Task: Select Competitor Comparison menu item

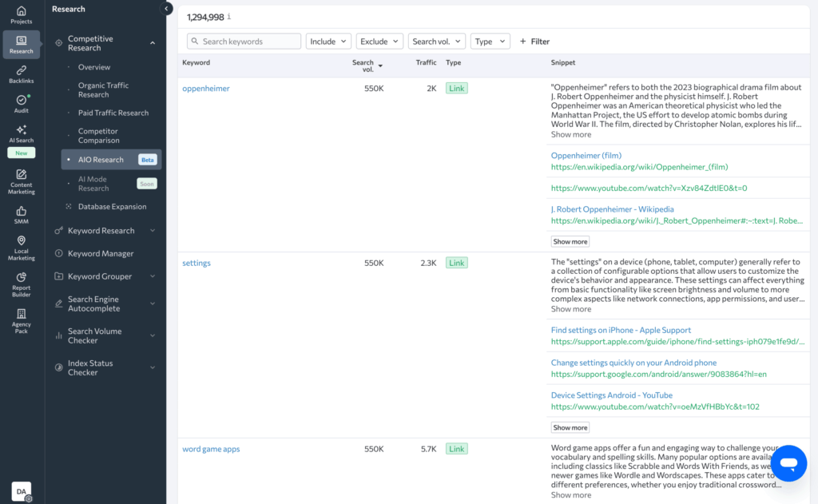Action: click(x=98, y=136)
